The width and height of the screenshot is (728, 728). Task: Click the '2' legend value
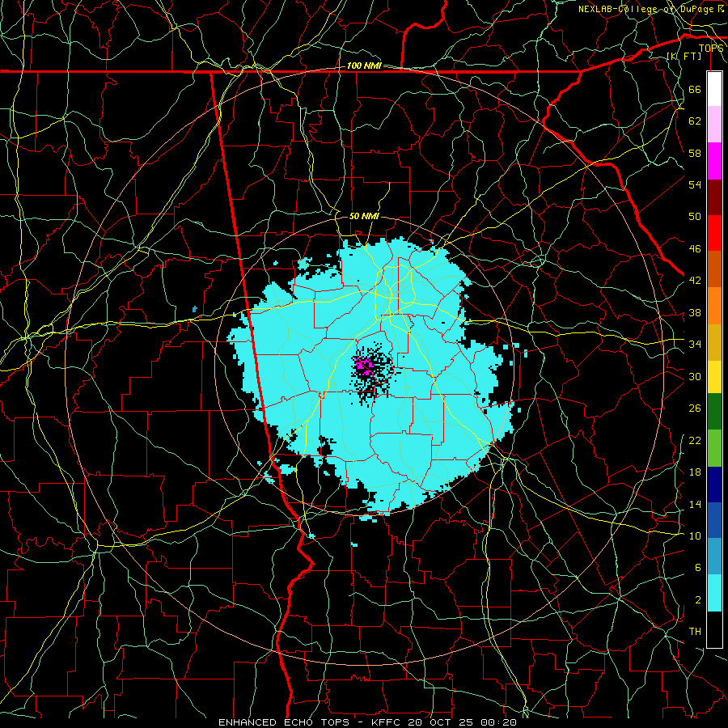pyautogui.click(x=697, y=600)
